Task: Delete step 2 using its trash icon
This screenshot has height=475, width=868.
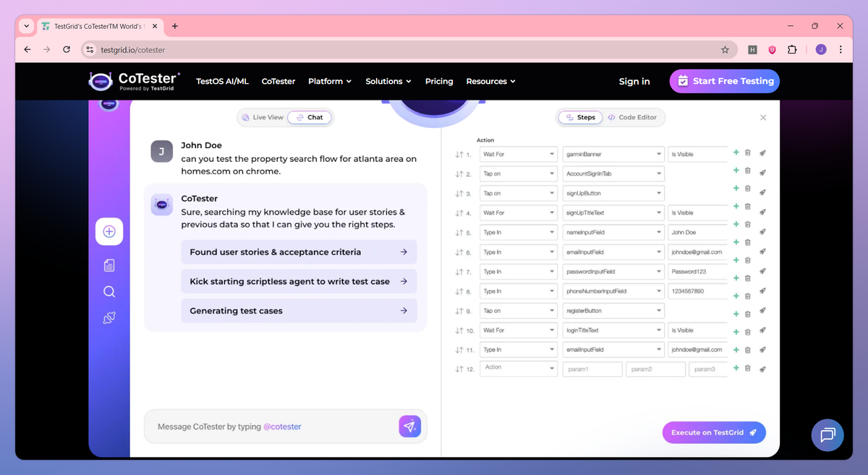Action: [748, 171]
